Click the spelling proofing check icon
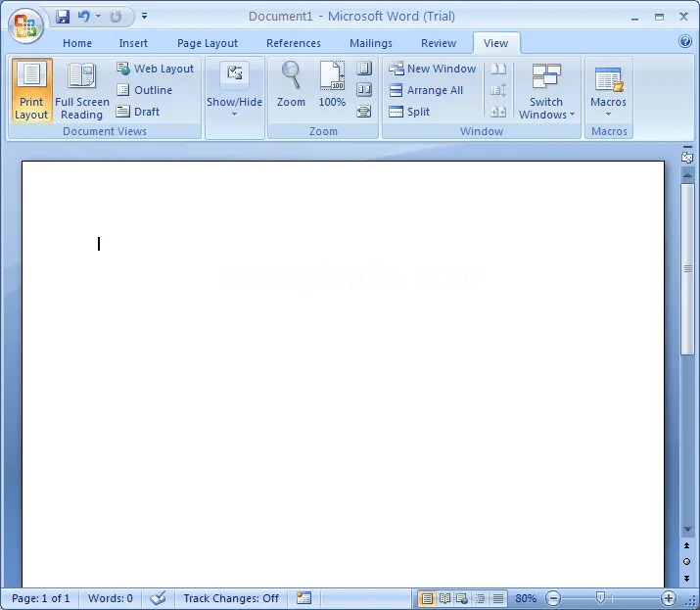This screenshot has height=610, width=700. click(x=158, y=598)
